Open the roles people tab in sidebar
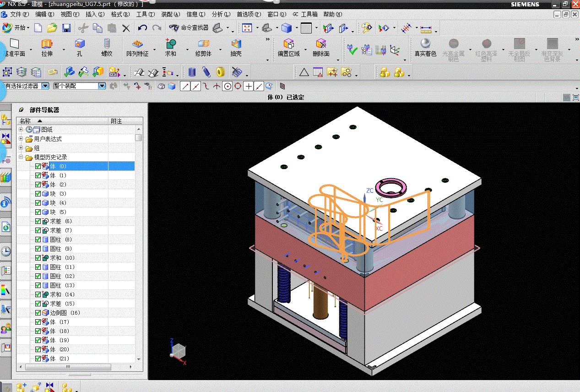This screenshot has width=580, height=392. click(6, 328)
